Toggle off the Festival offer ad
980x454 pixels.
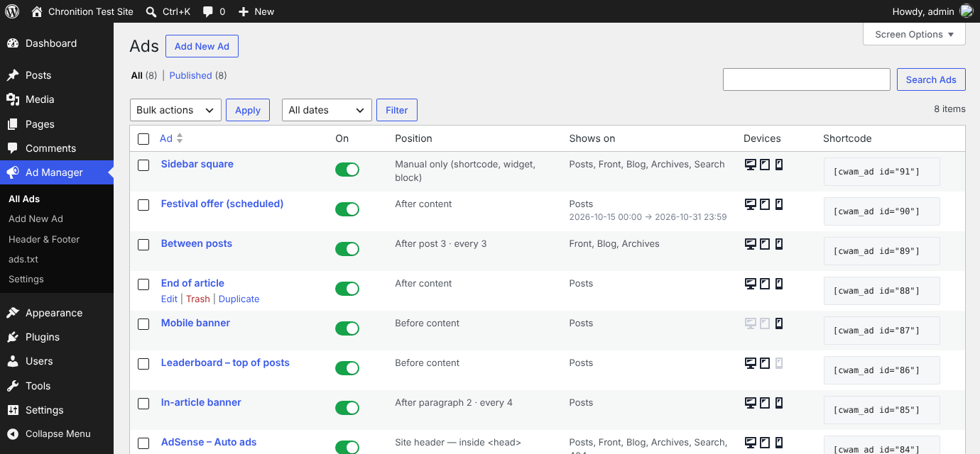click(x=347, y=209)
